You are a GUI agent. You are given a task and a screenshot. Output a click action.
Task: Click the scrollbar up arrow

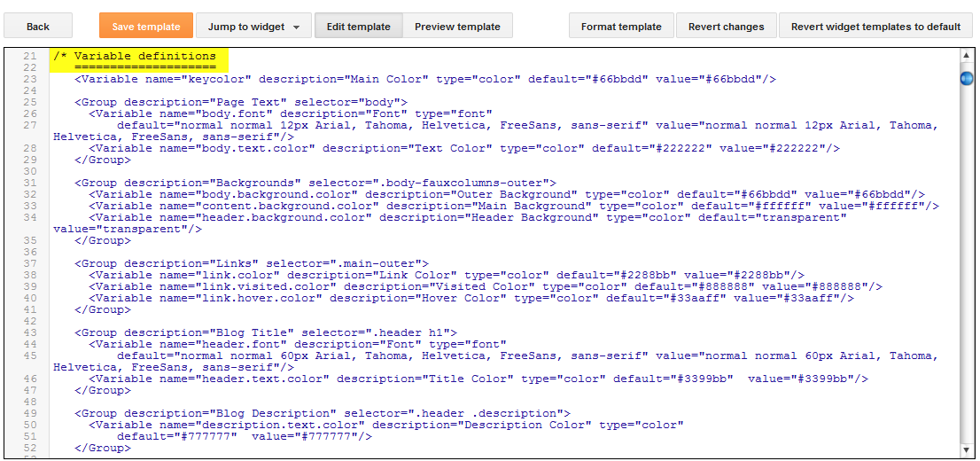[x=966, y=56]
